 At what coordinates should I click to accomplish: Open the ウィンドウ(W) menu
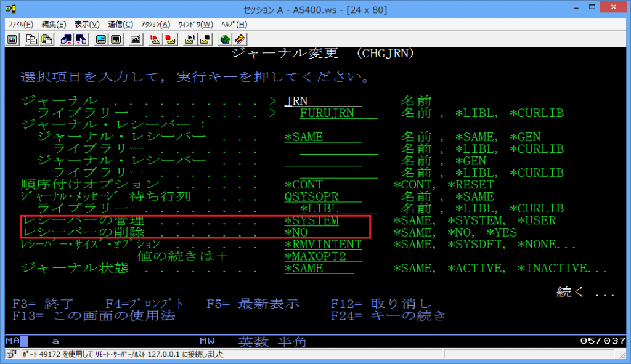(x=195, y=25)
